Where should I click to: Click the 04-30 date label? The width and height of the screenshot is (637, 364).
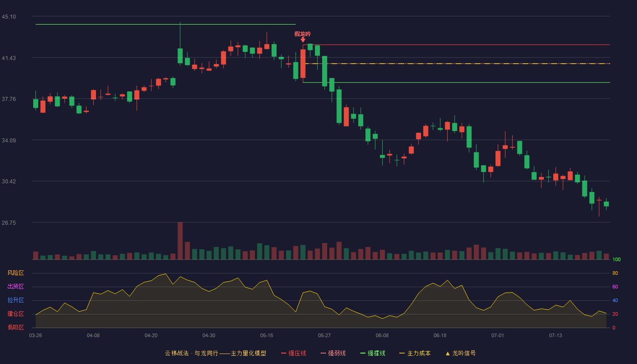(209, 335)
